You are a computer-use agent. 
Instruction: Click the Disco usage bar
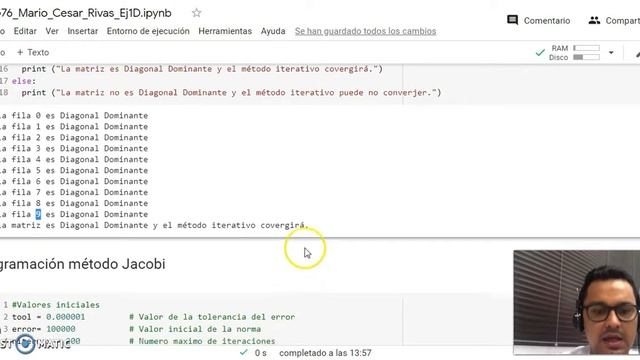(x=587, y=58)
